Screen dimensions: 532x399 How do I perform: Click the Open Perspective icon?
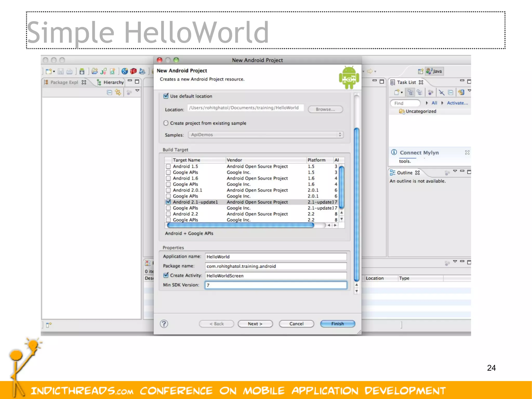tap(421, 71)
